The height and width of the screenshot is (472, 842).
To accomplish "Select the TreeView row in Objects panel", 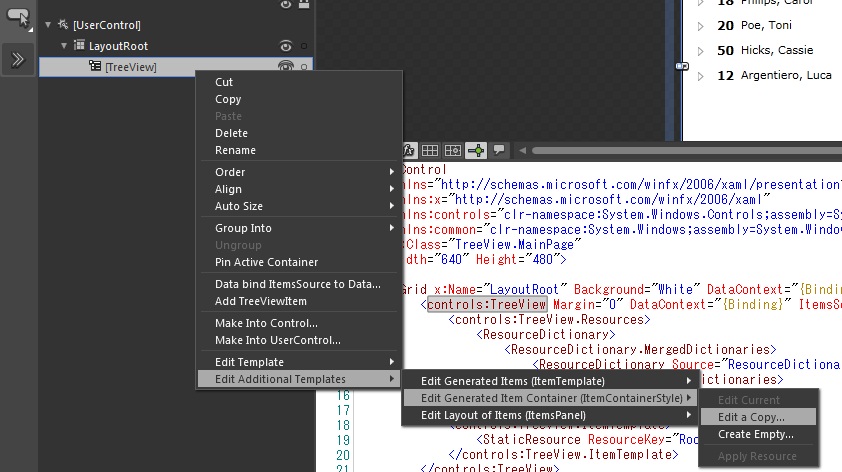I will pyautogui.click(x=176, y=67).
